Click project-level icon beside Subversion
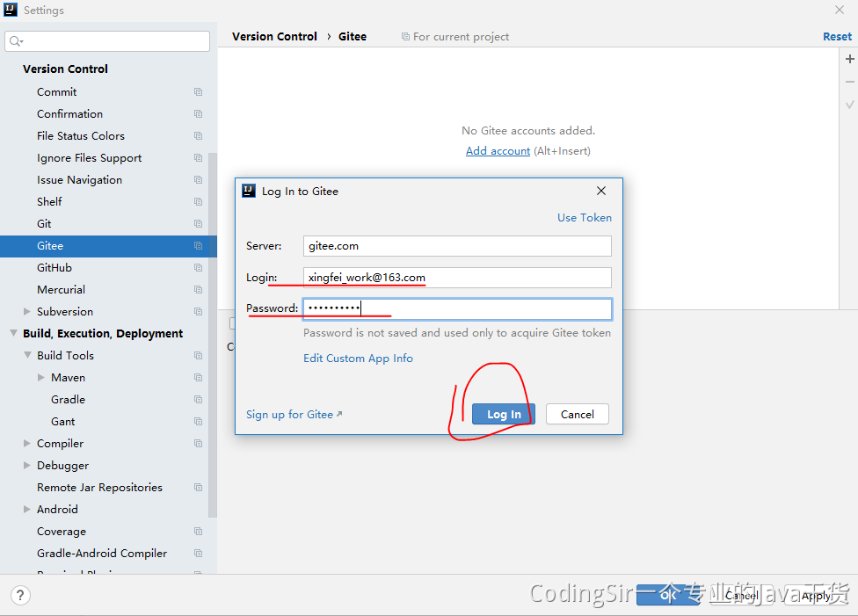 (198, 312)
